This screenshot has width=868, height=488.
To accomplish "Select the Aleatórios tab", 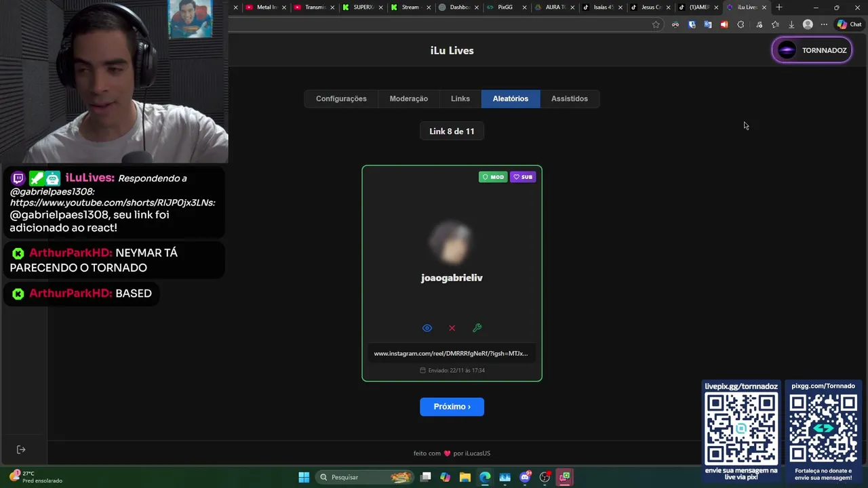I will coord(511,99).
